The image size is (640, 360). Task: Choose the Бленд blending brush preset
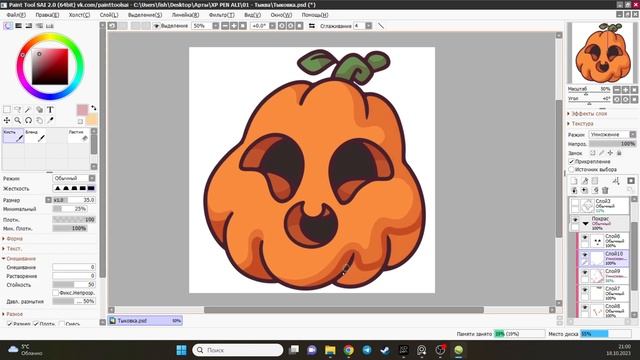click(35, 136)
